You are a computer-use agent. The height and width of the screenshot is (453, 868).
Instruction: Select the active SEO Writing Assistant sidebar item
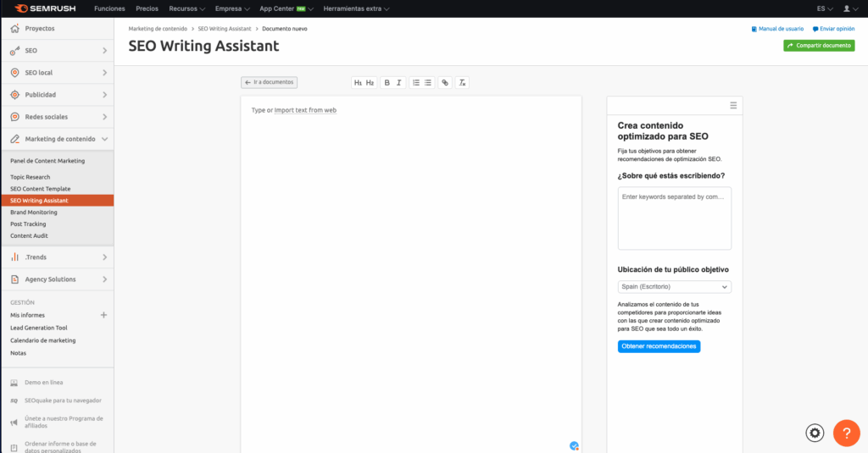click(58, 200)
